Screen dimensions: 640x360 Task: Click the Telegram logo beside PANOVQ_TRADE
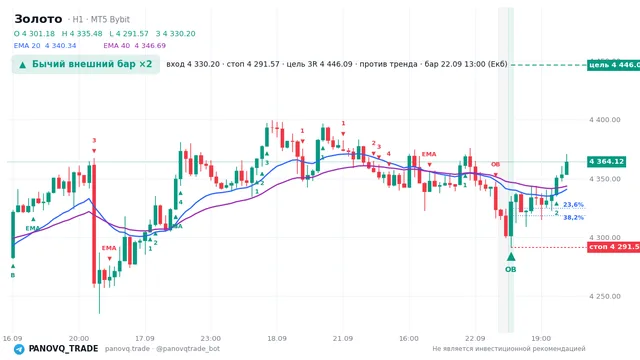pos(19,349)
